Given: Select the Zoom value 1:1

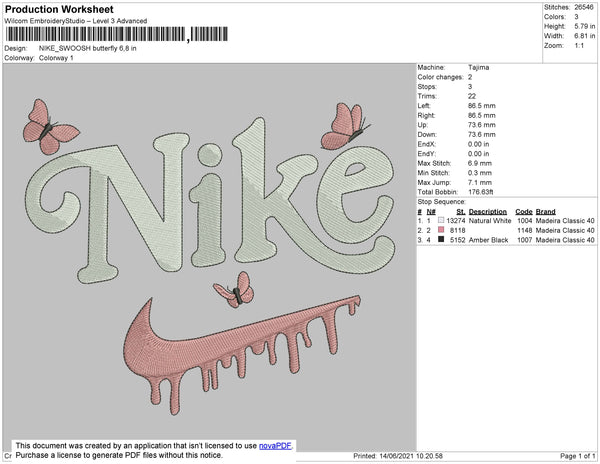Looking at the screenshot, I should click(x=579, y=46).
